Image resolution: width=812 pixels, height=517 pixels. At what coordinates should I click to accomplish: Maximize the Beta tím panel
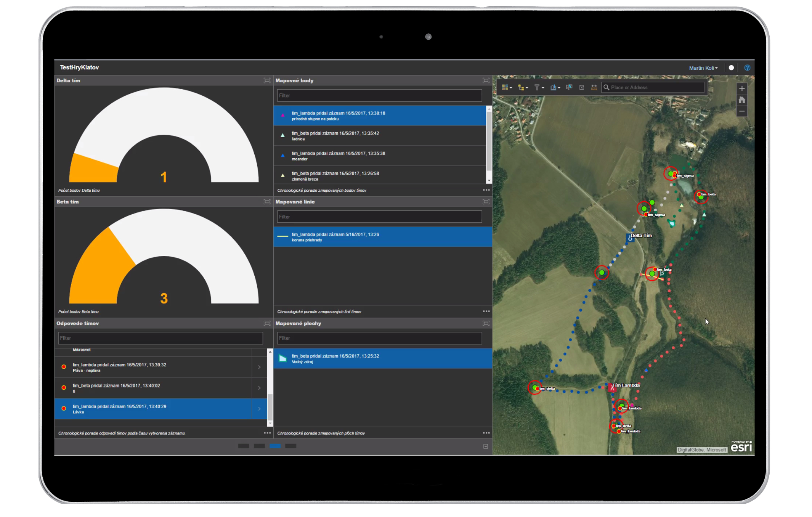(x=267, y=202)
